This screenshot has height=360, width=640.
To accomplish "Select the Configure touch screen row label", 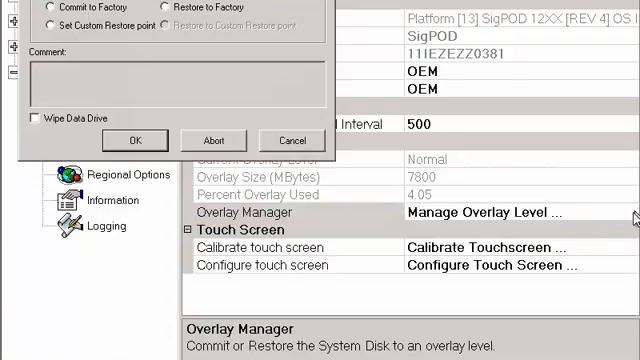I will point(262,265).
